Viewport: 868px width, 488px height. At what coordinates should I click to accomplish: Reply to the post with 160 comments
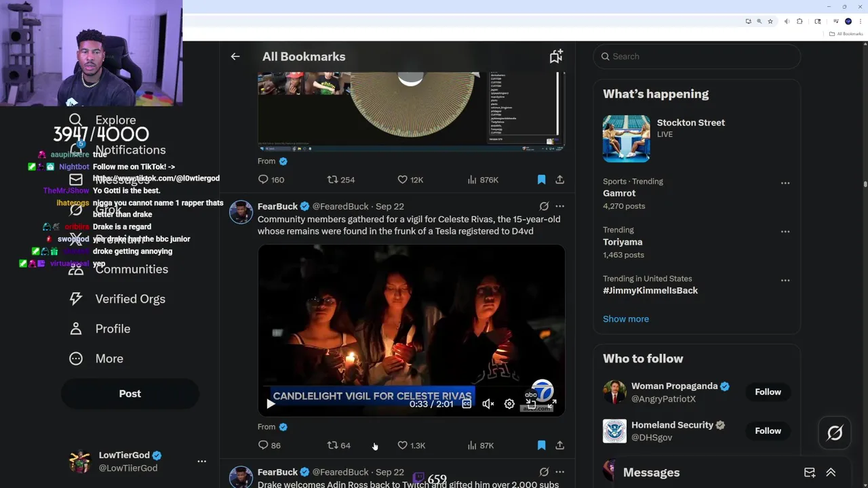(271, 180)
